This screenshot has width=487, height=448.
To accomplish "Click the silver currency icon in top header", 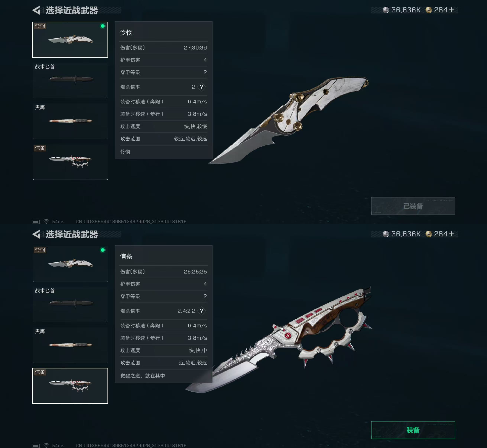I will (x=386, y=10).
